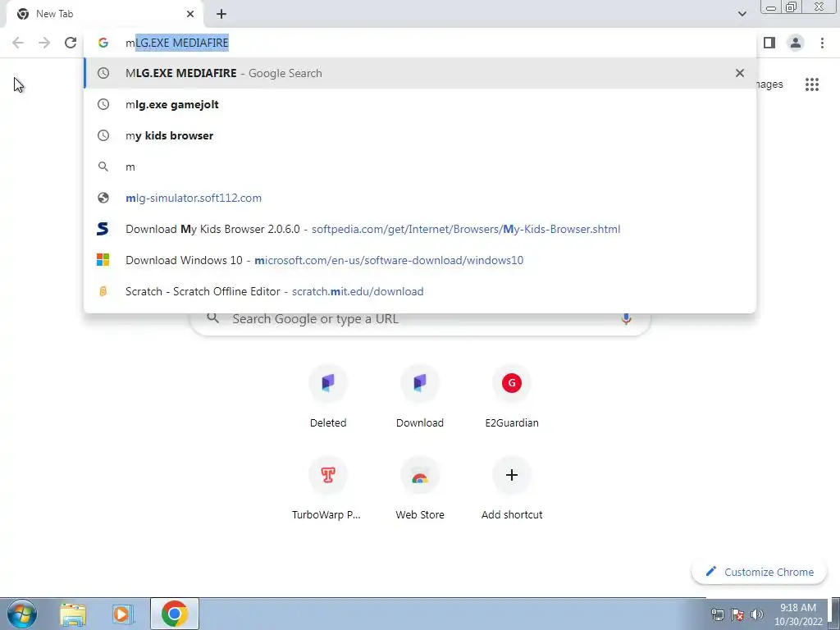The width and height of the screenshot is (840, 630).
Task: Select the plain 'm' search suggestion
Action: tap(420, 167)
